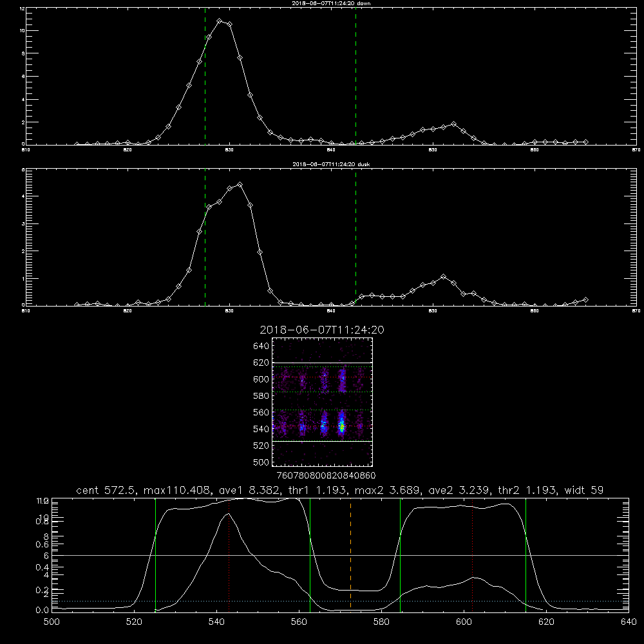644x644 pixels.
Task: Click the green solid line at 615 in bottom plot
Action: pyautogui.click(x=526, y=554)
